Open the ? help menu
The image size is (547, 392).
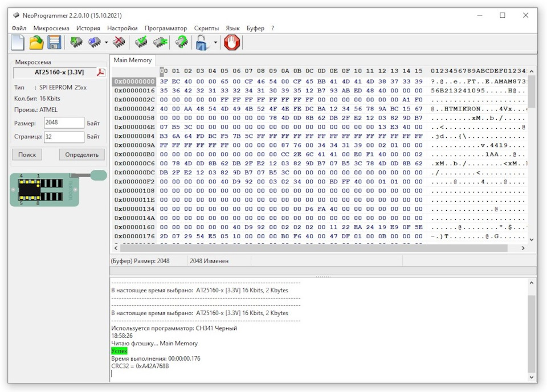273,28
